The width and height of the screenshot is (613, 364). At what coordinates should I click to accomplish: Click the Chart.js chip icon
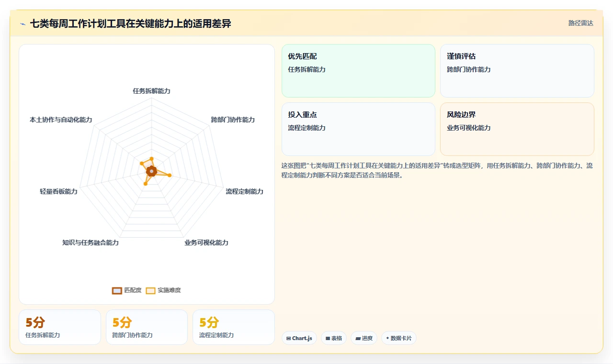click(288, 338)
